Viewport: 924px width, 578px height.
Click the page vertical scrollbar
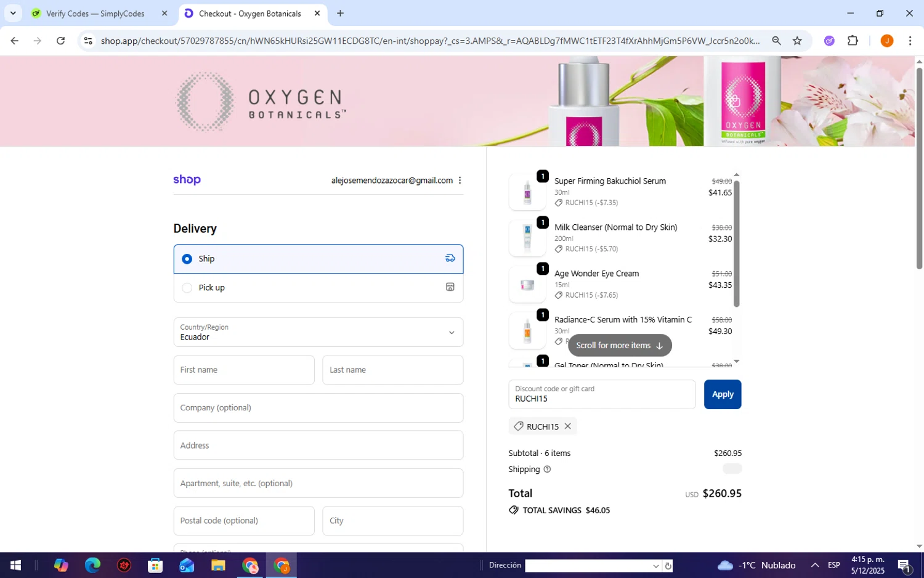point(919,168)
